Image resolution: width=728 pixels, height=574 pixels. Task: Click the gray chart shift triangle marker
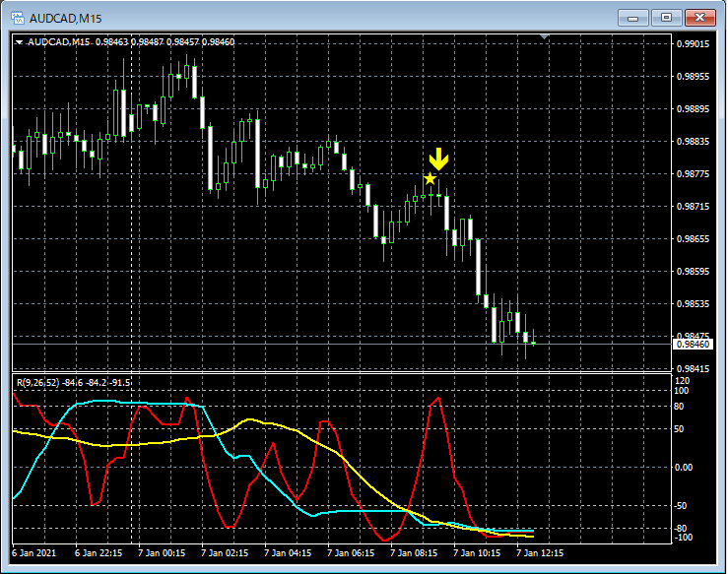[545, 37]
